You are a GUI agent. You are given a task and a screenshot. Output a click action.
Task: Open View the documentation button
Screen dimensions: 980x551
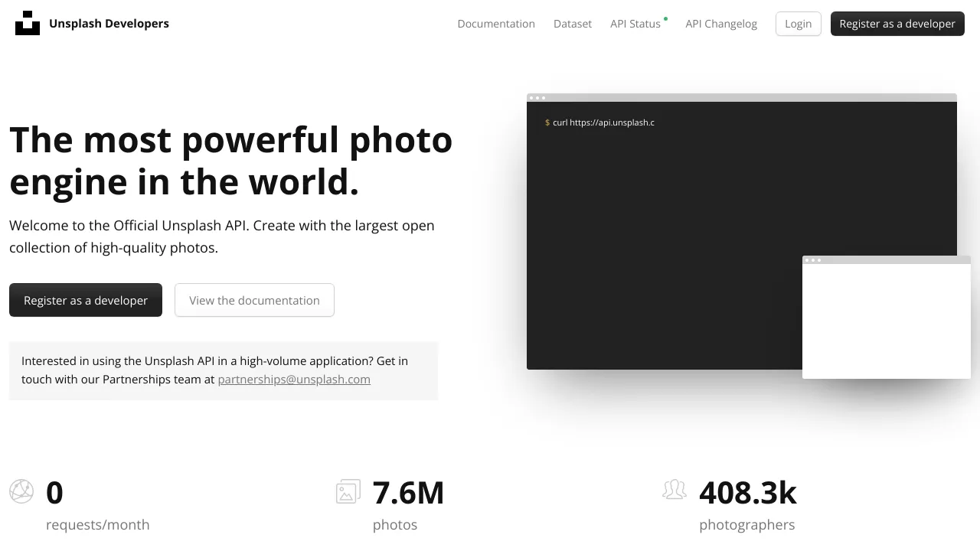coord(254,300)
